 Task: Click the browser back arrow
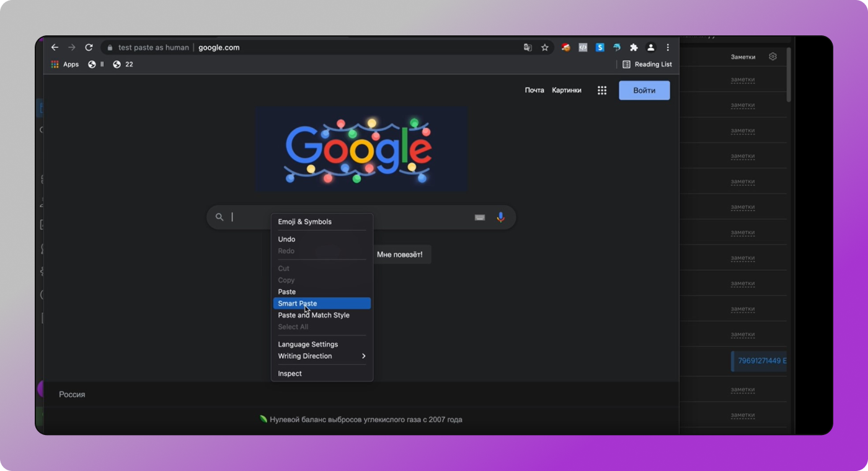55,47
